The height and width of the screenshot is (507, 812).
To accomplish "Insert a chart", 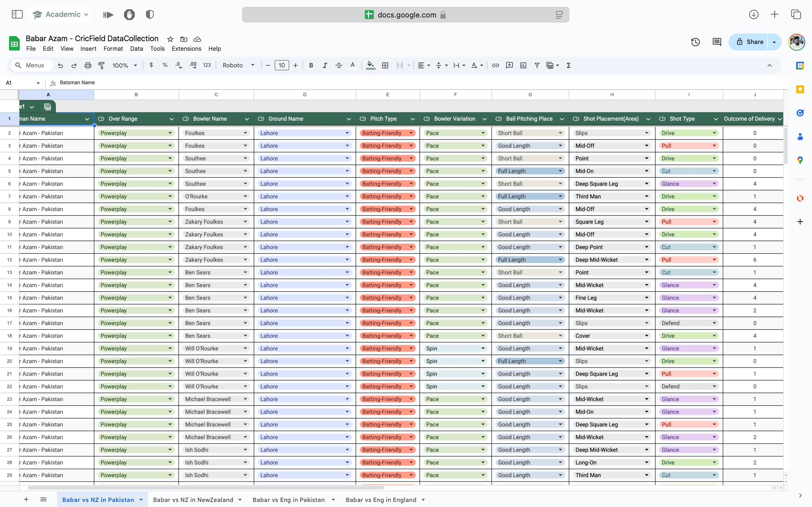I will (x=523, y=65).
